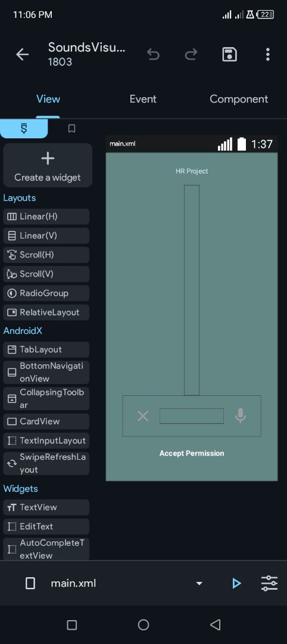Switch to the Event tab

pyautogui.click(x=143, y=99)
